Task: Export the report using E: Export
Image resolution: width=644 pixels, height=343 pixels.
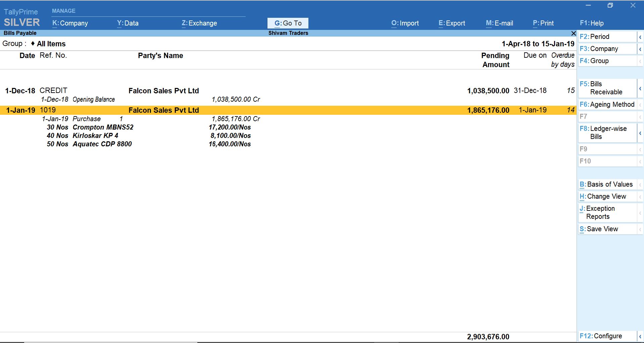Action: coord(452,23)
